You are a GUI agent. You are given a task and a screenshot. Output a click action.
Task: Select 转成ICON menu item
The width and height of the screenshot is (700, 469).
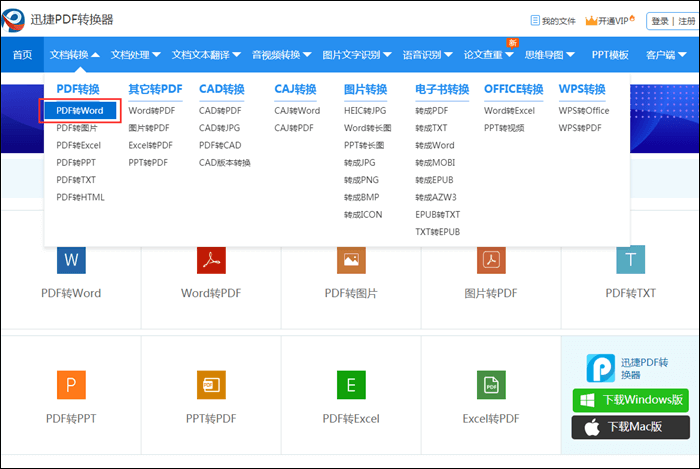click(363, 215)
